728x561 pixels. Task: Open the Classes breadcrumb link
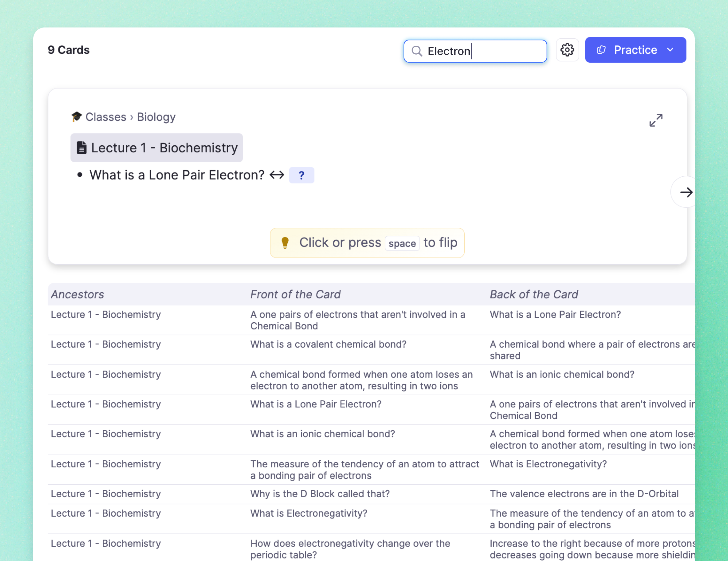[106, 117]
